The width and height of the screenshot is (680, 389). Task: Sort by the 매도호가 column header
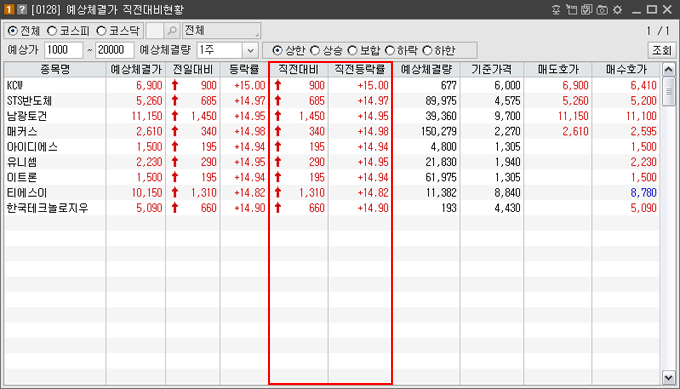558,69
